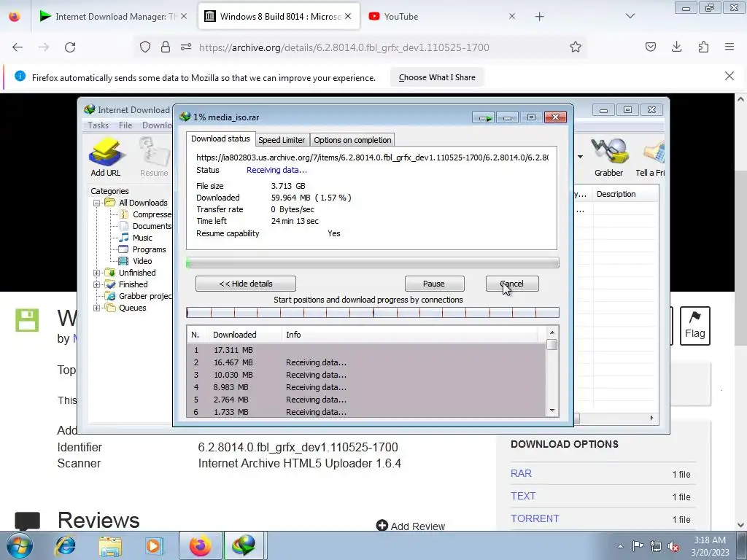This screenshot has height=560, width=747.
Task: Open Windows Media Player from taskbar
Action: pos(154,545)
